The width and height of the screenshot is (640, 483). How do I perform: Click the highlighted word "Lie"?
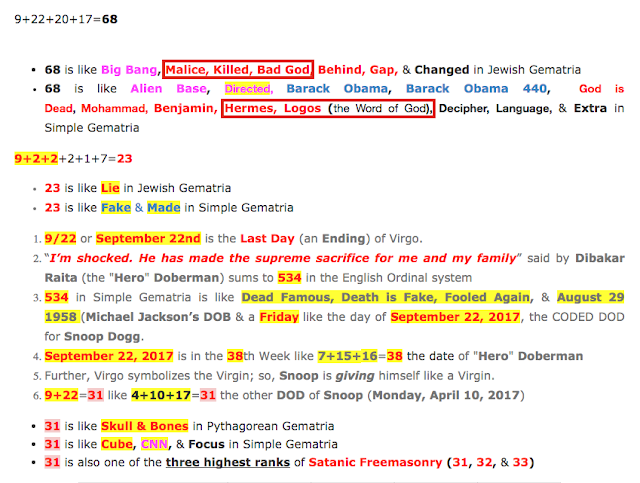tap(110, 188)
